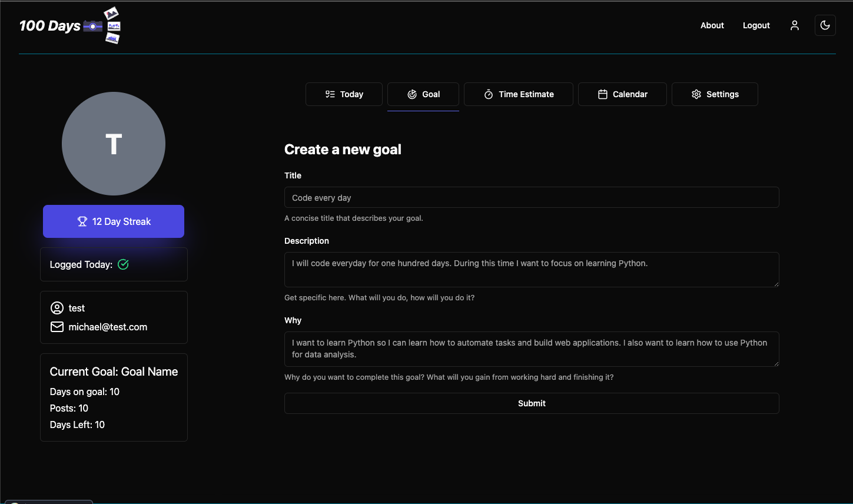The width and height of the screenshot is (853, 504).
Task: Focus the Title input field
Action: point(532,197)
